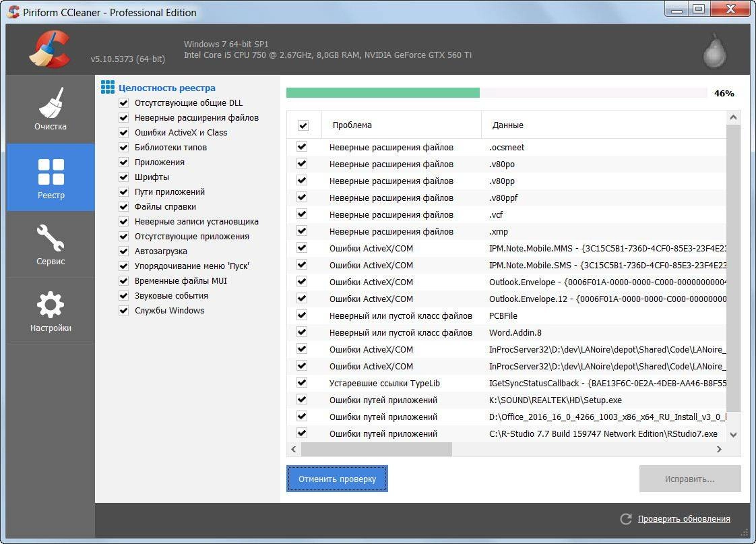Click the scroll right arrow of results list
The image size is (756, 544).
tap(720, 450)
